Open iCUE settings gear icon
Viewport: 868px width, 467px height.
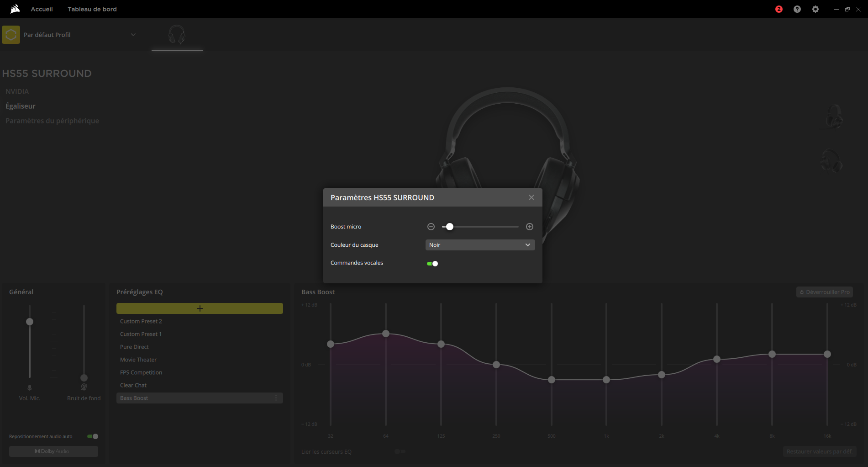tap(815, 9)
